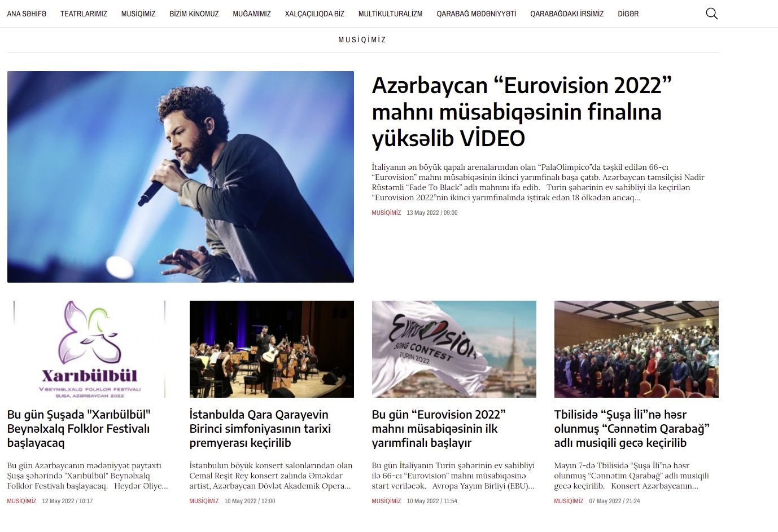Viewport: 778px width, 532px height.
Task: Open orchestra concert thumbnail image
Action: coord(272,349)
